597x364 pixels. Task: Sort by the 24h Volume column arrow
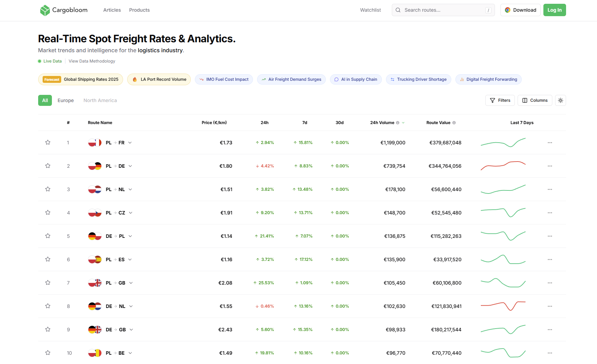pos(403,123)
